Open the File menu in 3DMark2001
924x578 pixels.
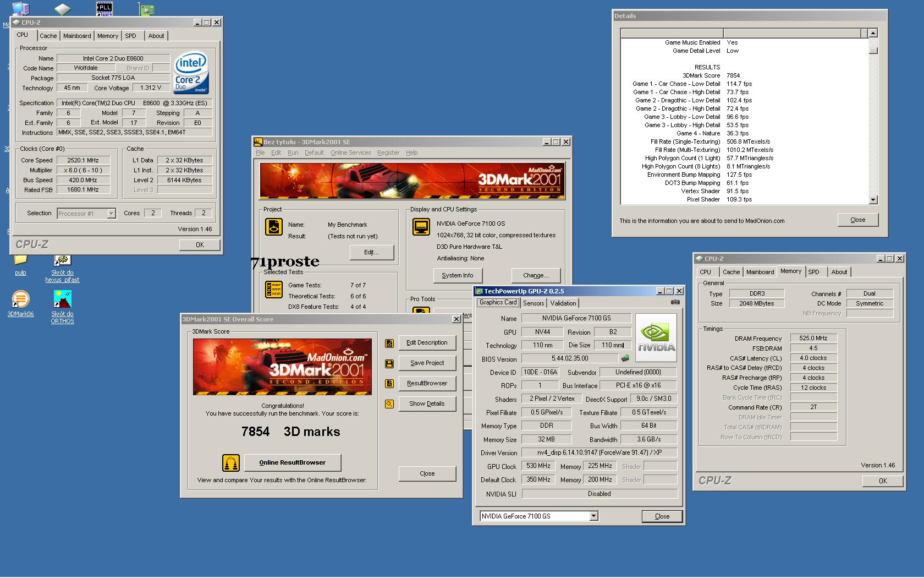[x=260, y=153]
